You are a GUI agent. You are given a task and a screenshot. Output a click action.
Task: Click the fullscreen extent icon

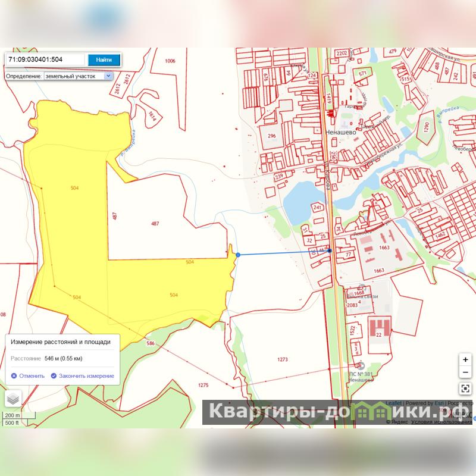click(465, 389)
